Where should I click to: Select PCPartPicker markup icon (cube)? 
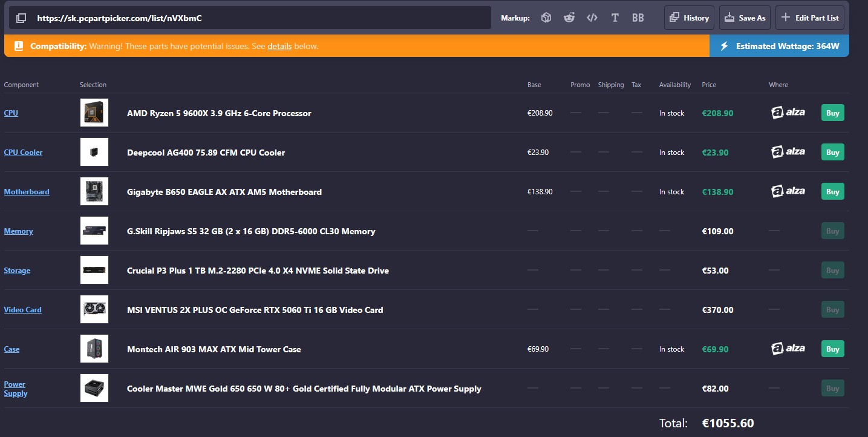[546, 18]
